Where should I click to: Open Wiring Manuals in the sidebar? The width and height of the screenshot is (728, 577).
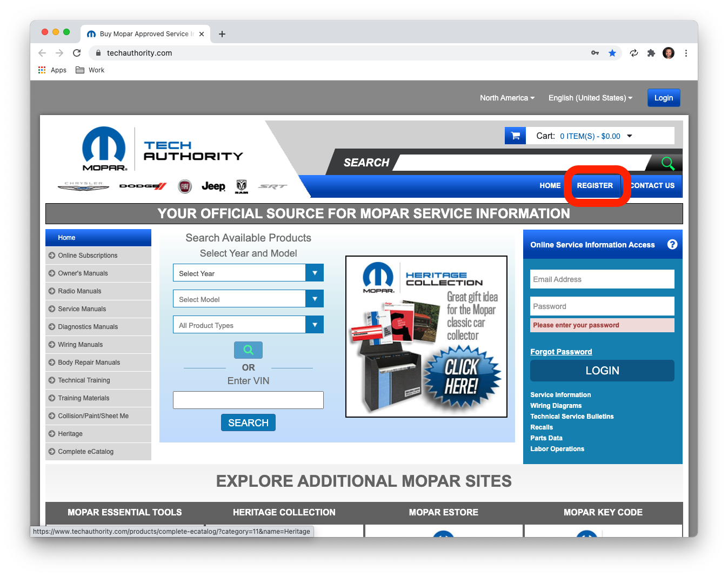pyautogui.click(x=98, y=345)
